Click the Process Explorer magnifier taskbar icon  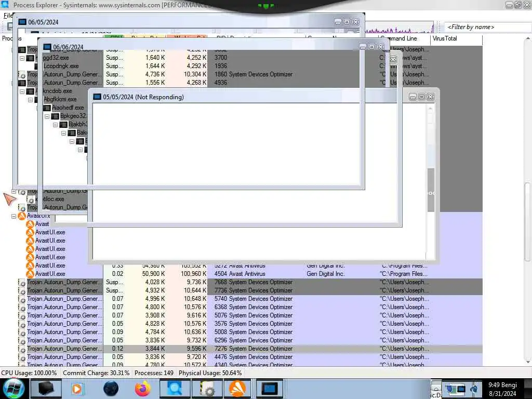pos(175,389)
